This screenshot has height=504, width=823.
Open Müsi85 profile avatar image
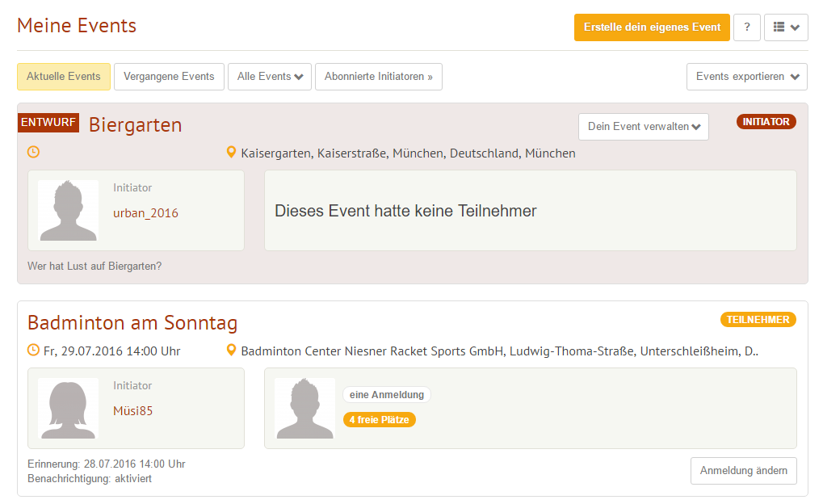click(x=68, y=408)
